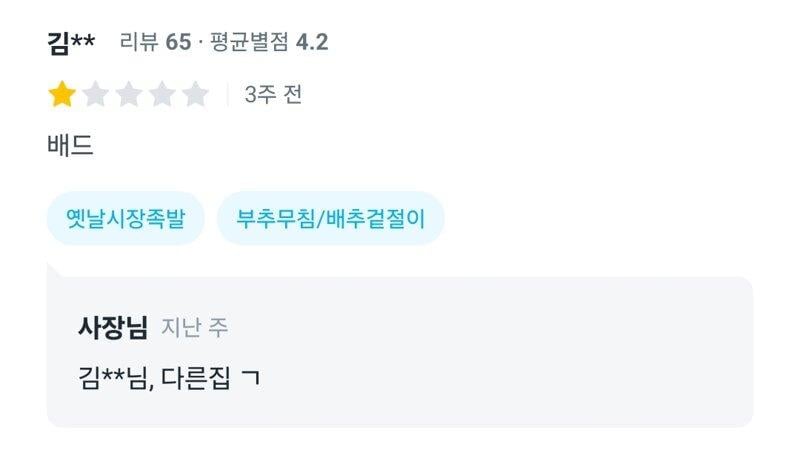Click the divider line beside the stars
The width and height of the screenshot is (800, 450).
(227, 95)
